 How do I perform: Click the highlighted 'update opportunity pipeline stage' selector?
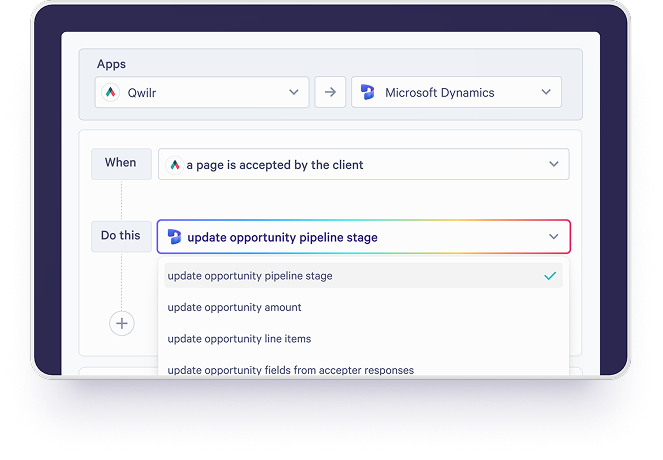click(364, 237)
